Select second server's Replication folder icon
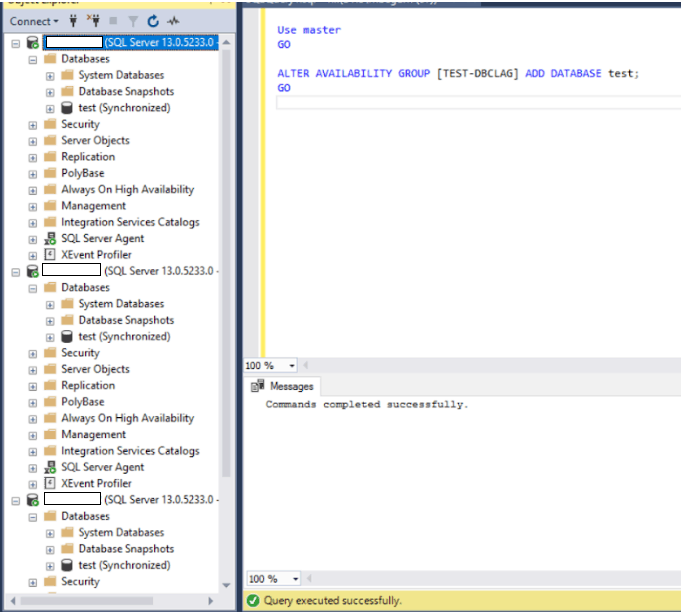The image size is (683, 612). click(x=50, y=385)
